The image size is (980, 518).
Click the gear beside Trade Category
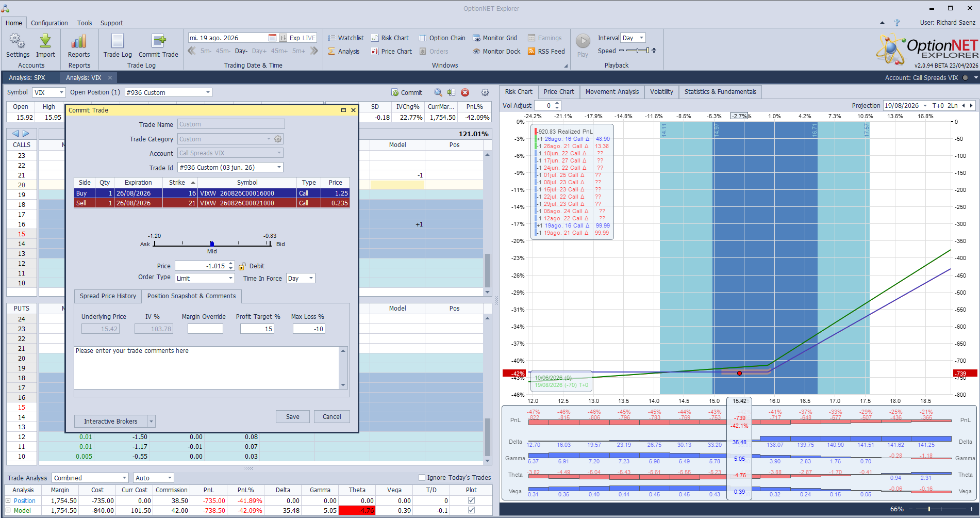[278, 139]
